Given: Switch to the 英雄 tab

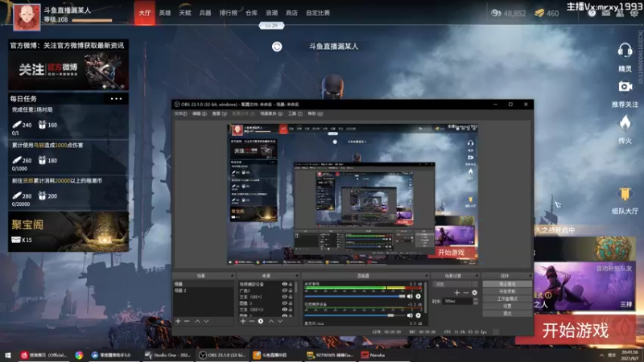Looking at the screenshot, I should [165, 13].
